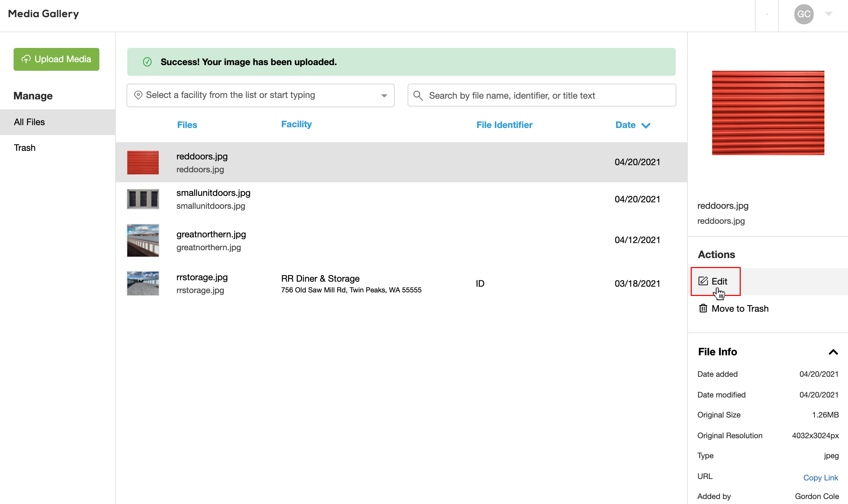
Task: Sort by the File Identifier header
Action: coord(504,125)
